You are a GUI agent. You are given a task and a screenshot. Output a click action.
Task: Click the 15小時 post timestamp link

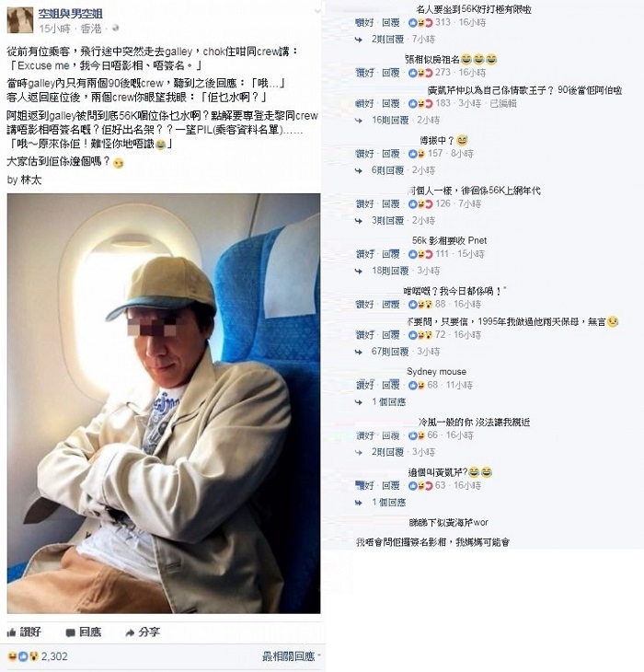[54, 29]
